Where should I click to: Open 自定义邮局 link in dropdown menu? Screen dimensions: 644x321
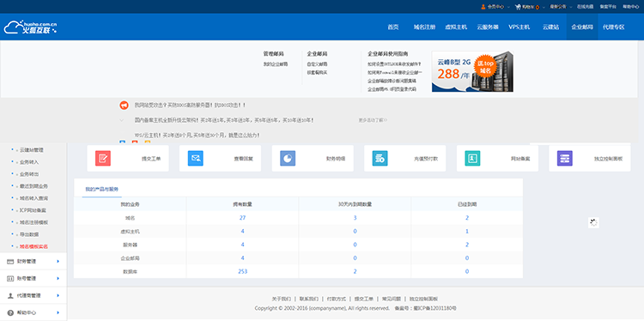(317, 64)
